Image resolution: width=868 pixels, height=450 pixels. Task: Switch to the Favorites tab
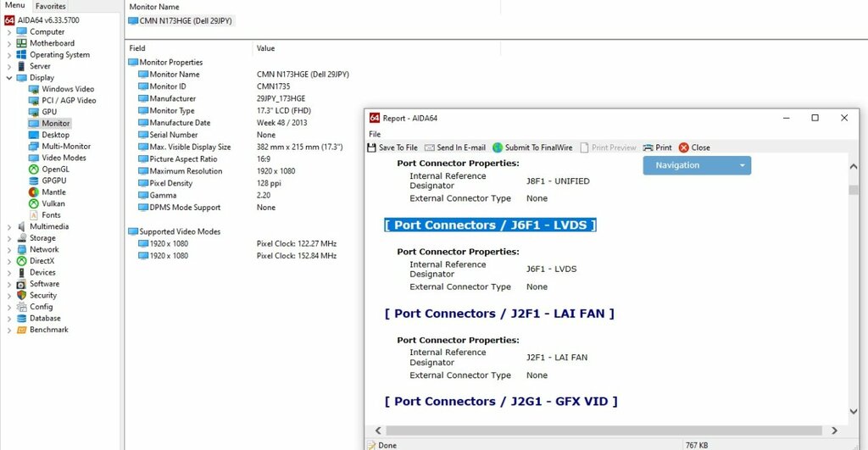[50, 6]
